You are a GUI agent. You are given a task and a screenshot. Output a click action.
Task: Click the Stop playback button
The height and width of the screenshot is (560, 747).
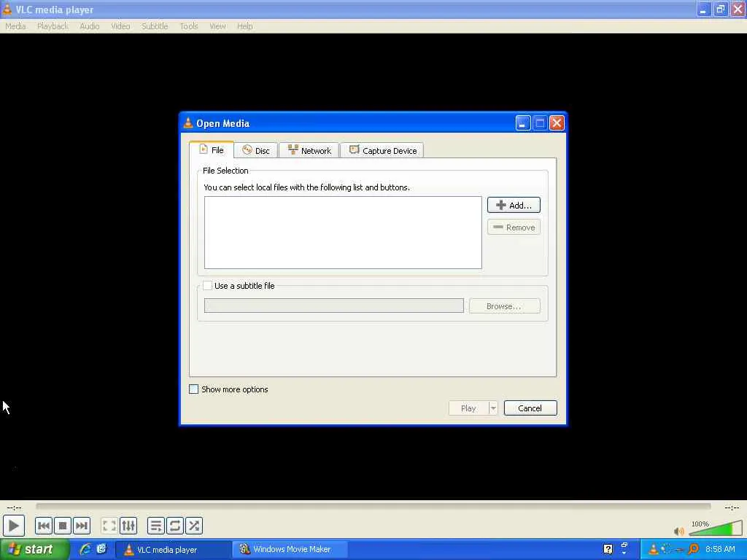tap(63, 526)
